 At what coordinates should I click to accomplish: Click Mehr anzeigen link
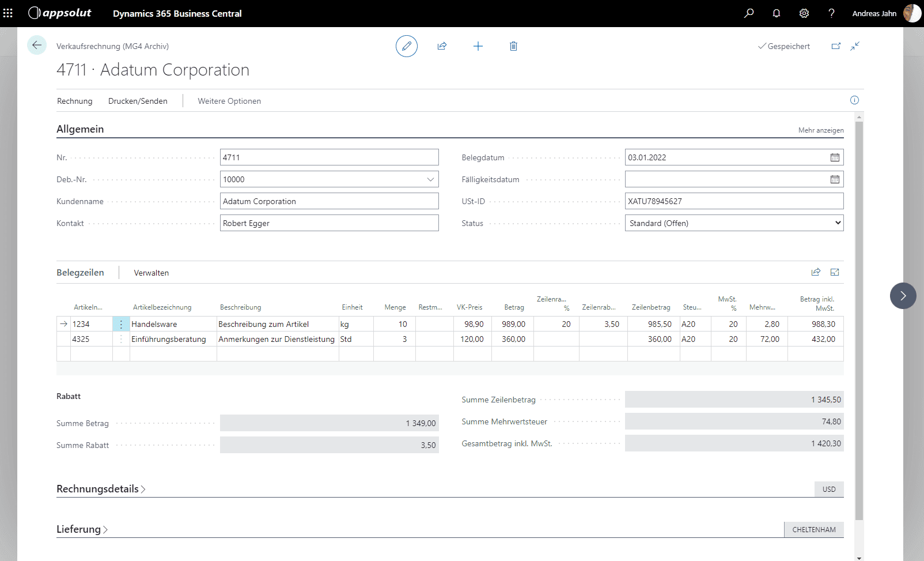click(x=820, y=130)
